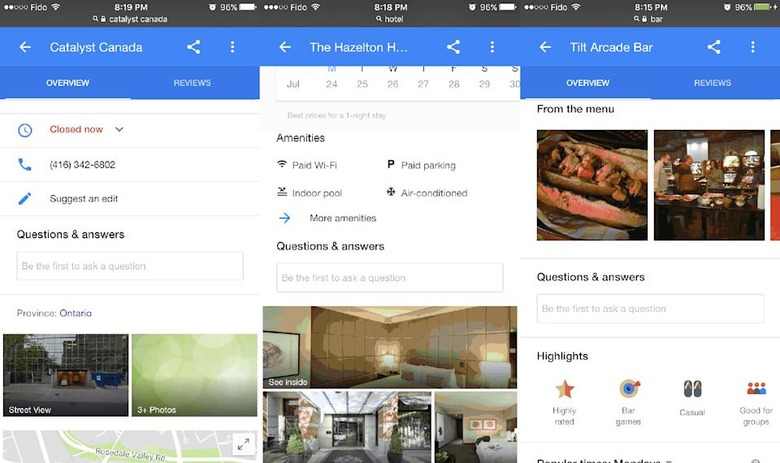Tap the Catalyst Canada phone icon

tap(24, 165)
